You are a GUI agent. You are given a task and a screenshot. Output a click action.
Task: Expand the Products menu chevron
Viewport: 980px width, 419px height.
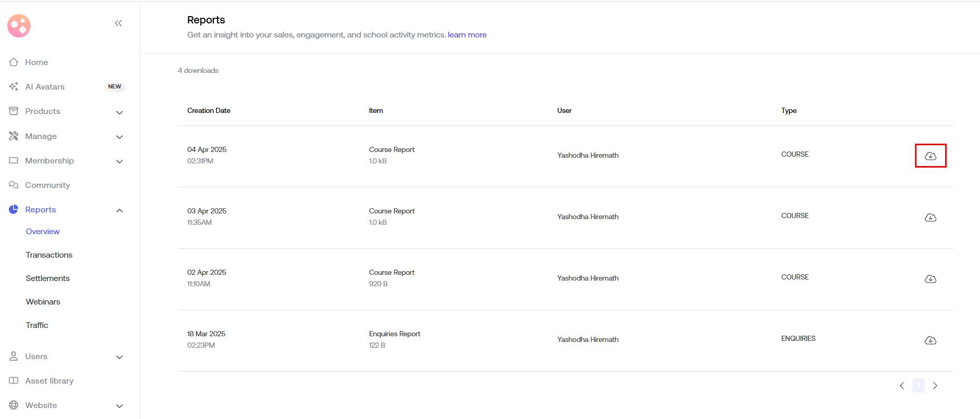(119, 112)
